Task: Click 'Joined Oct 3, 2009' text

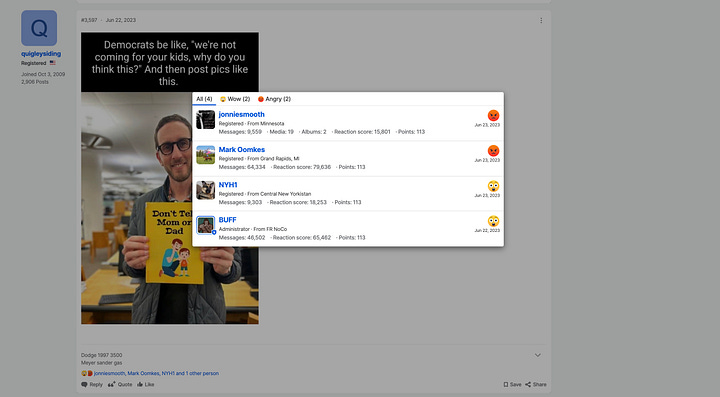Action: click(43, 74)
